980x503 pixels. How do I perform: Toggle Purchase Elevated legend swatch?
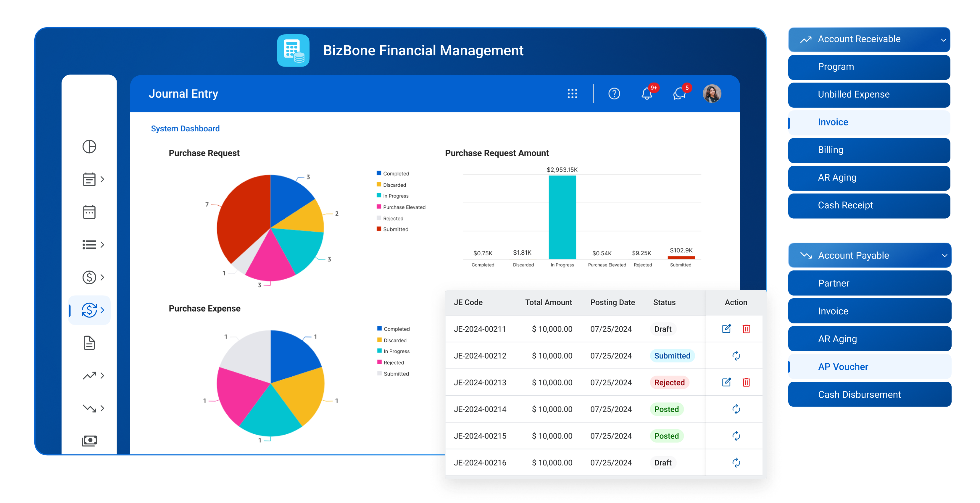pos(378,207)
